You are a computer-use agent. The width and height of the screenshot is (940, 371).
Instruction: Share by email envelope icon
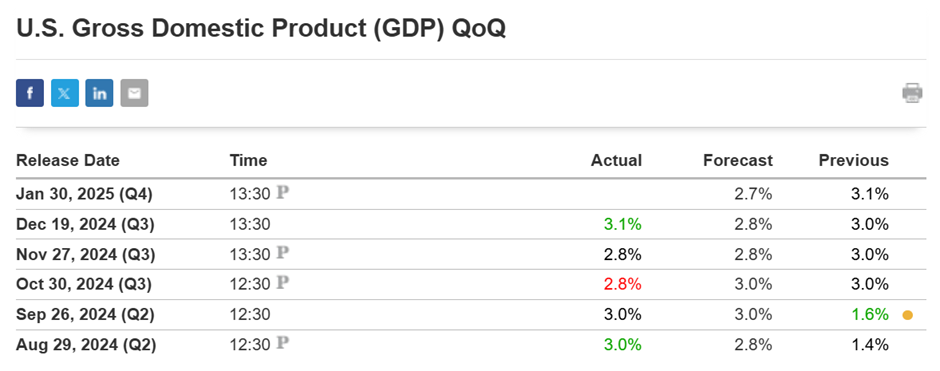click(134, 93)
